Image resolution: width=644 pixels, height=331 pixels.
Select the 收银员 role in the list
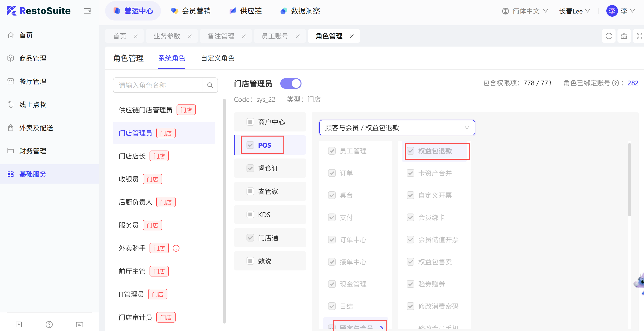129,179
